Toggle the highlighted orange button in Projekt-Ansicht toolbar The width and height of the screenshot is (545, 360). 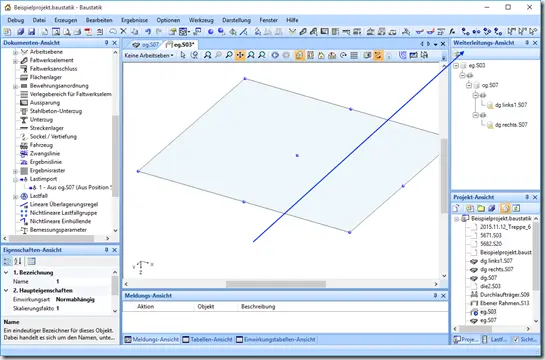505,208
